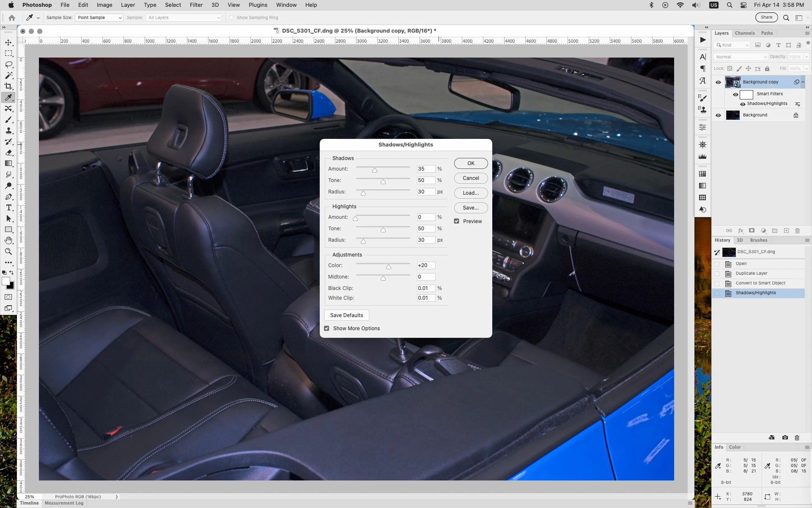Hide the Background layer visibility eye

[x=718, y=115]
